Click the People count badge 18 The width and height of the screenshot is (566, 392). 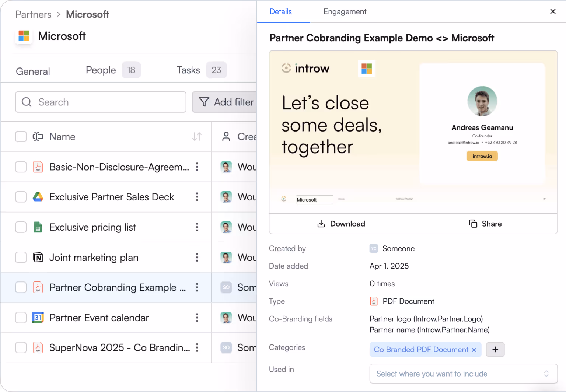click(x=131, y=70)
